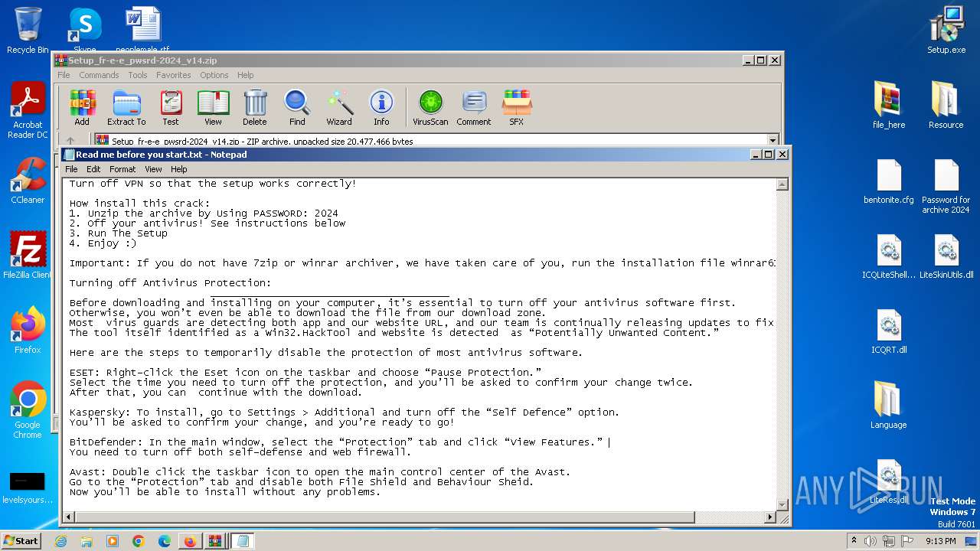This screenshot has height=551, width=980.
Task: Click Notepad vertical scrollbar up arrow
Action: [782, 184]
